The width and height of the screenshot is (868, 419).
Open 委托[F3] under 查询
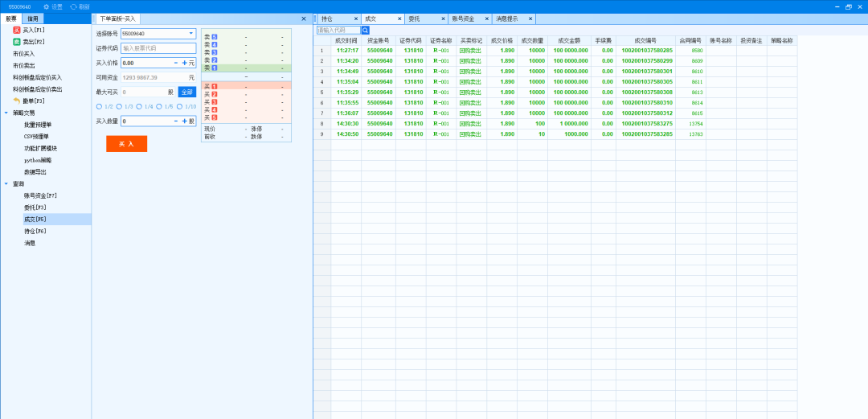[x=35, y=207]
